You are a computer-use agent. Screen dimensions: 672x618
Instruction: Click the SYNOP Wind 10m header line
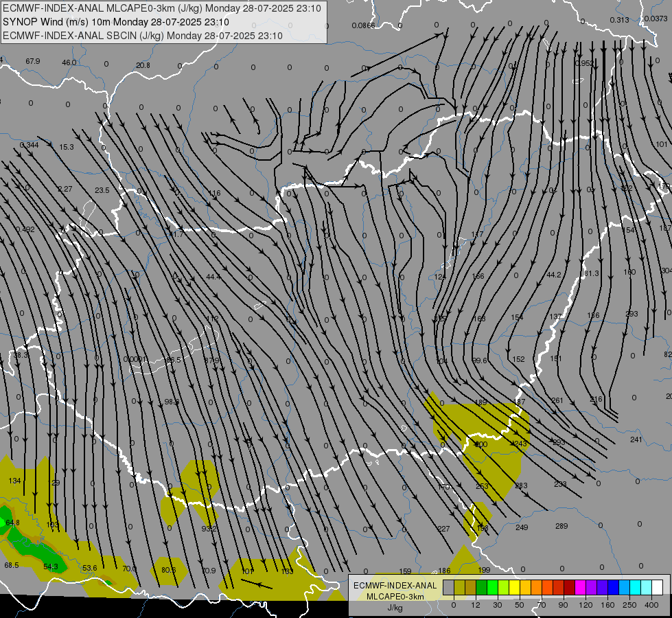[x=116, y=22]
